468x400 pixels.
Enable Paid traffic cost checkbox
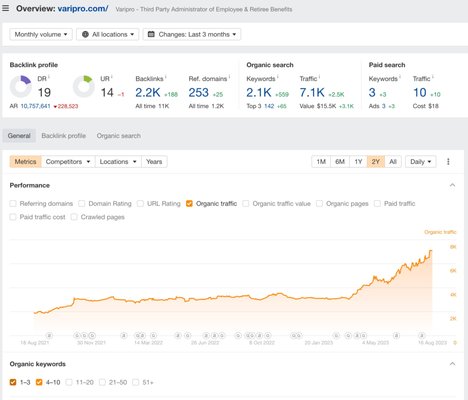coord(13,217)
